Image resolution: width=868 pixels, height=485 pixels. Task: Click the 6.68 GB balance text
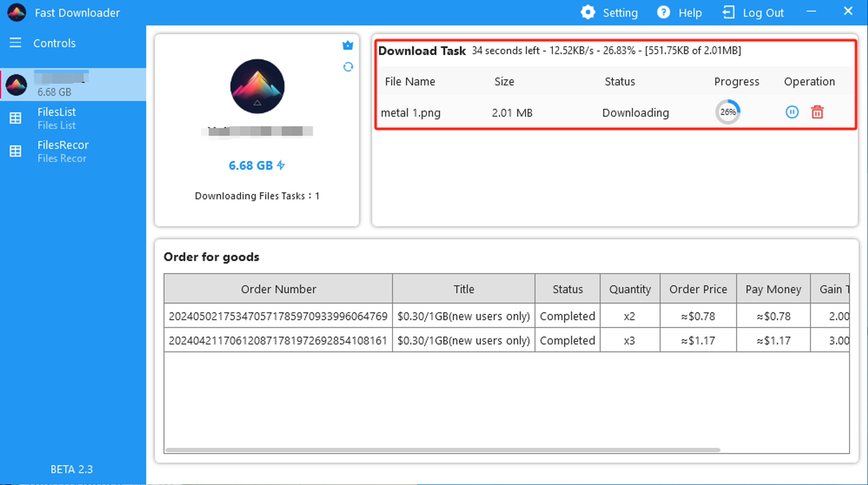pyautogui.click(x=250, y=165)
